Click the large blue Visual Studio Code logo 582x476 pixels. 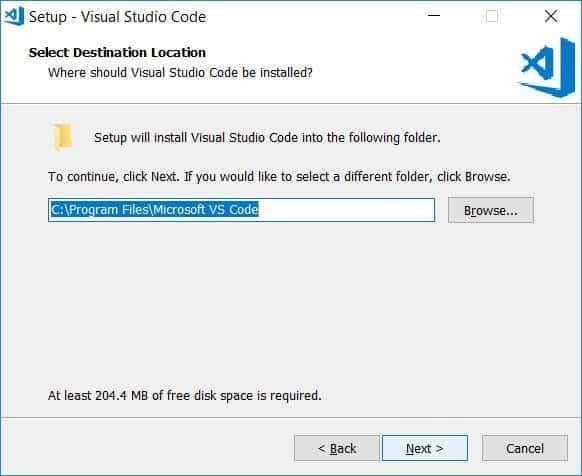point(546,67)
